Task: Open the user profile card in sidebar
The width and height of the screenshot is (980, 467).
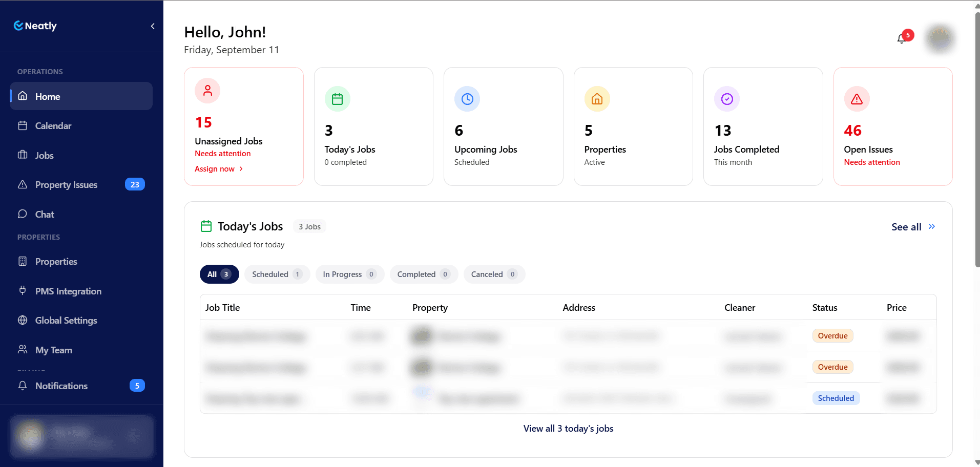Action: 81,436
